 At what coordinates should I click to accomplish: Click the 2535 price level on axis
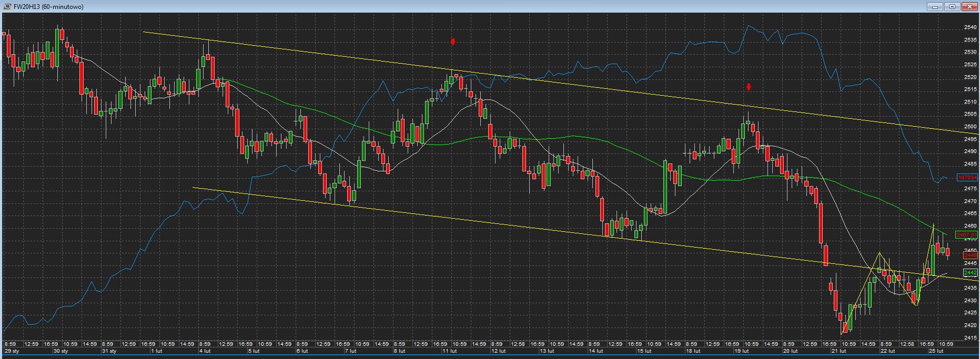971,40
